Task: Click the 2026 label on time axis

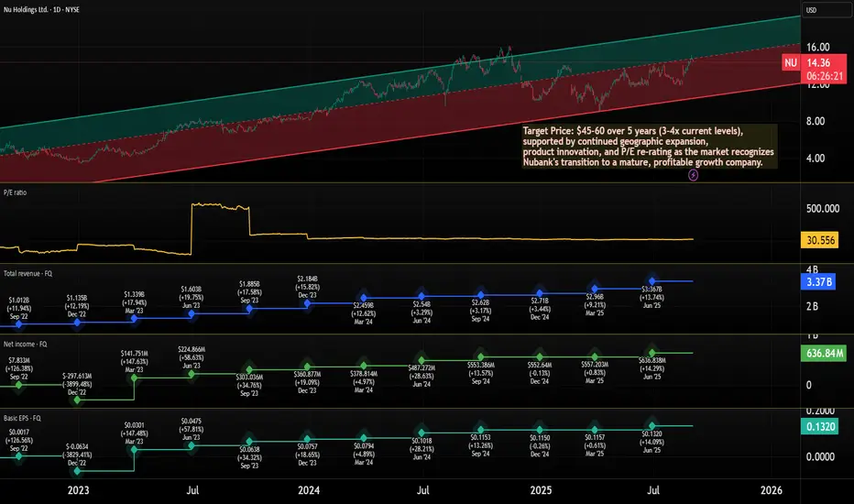Action: click(x=772, y=490)
